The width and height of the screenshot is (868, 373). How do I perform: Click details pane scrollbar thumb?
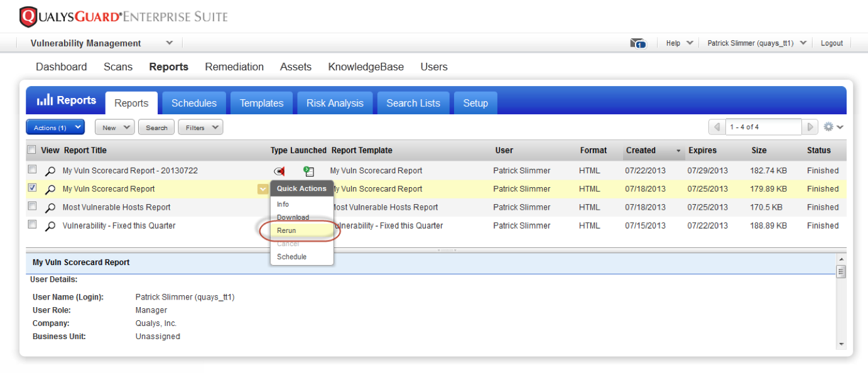841,271
